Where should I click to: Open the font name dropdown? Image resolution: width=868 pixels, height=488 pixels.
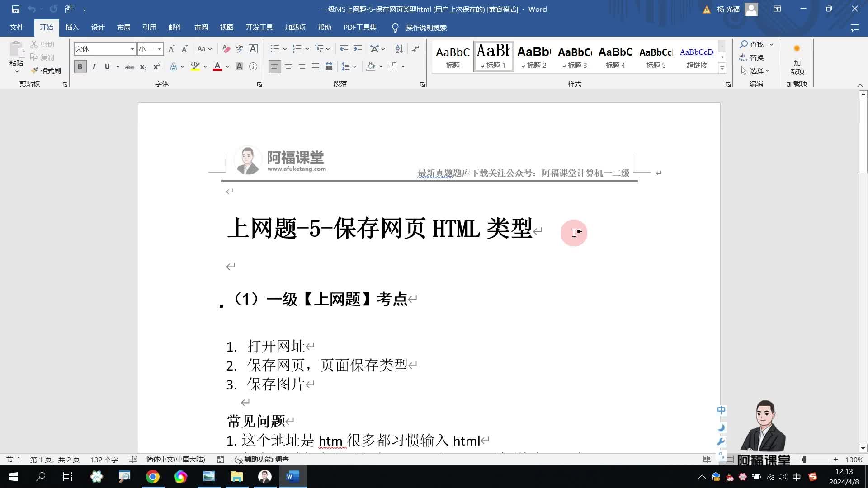[x=132, y=49]
